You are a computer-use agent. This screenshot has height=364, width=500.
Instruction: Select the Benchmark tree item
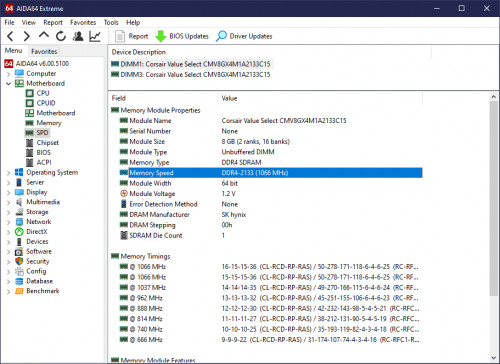(x=43, y=291)
